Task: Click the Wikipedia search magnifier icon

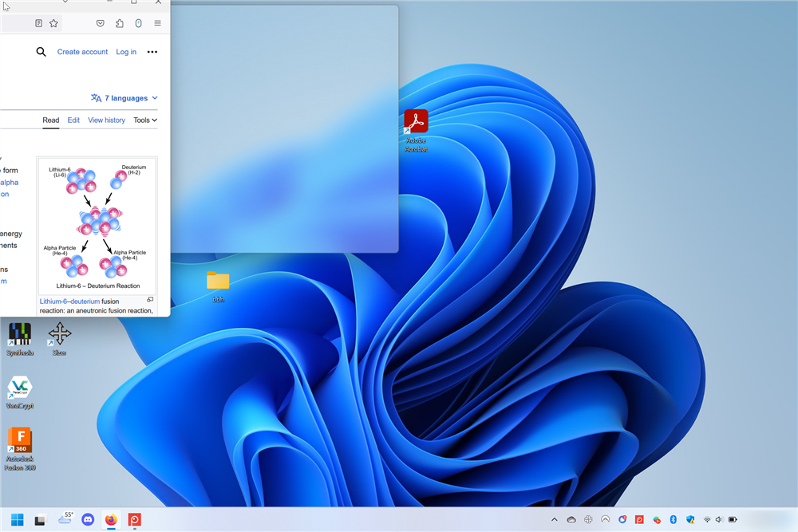Action: [41, 52]
